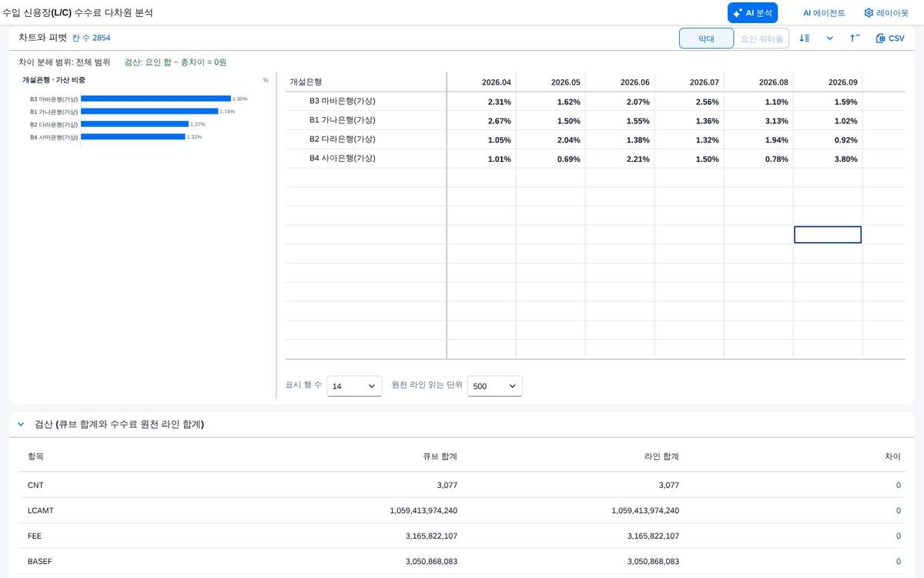This screenshot has width=924, height=578.
Task: Click the 개설은행 column header
Action: (366, 82)
